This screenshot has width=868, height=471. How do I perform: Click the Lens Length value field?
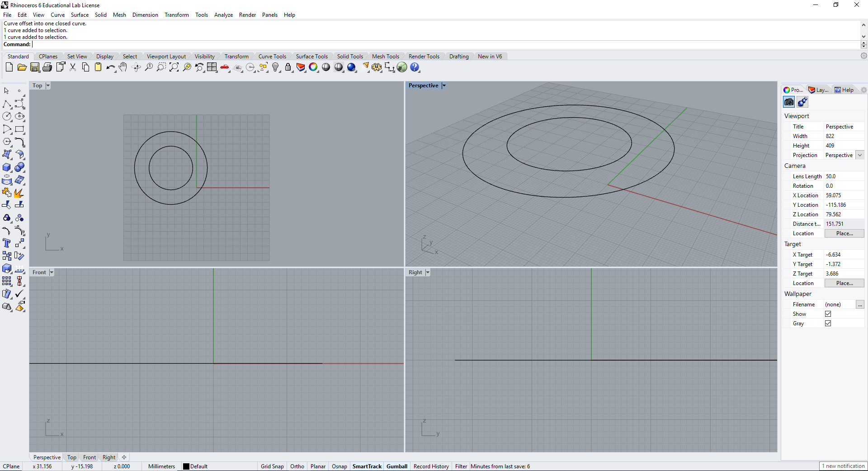844,176
